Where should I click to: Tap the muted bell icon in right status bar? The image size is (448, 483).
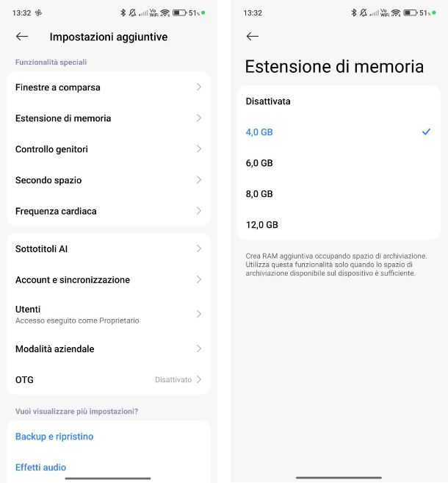(363, 13)
